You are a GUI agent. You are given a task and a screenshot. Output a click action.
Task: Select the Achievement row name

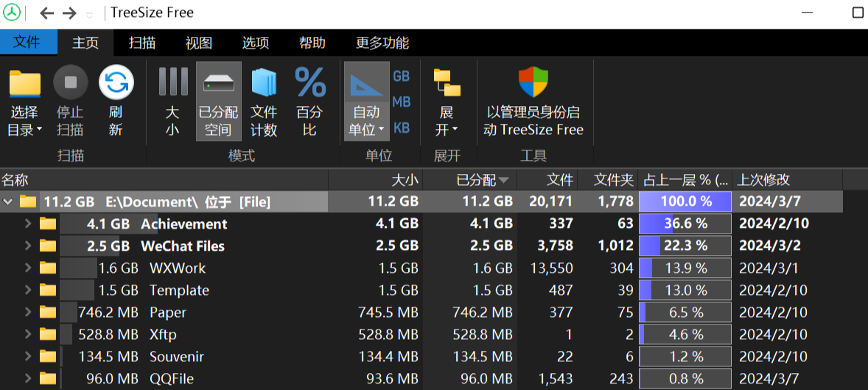[183, 224]
